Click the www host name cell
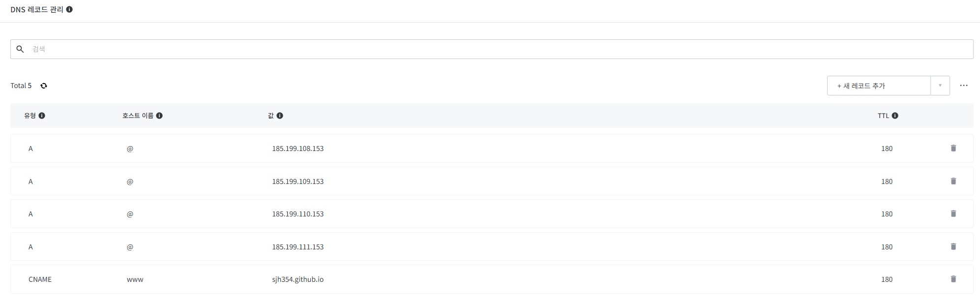 [x=135, y=279]
